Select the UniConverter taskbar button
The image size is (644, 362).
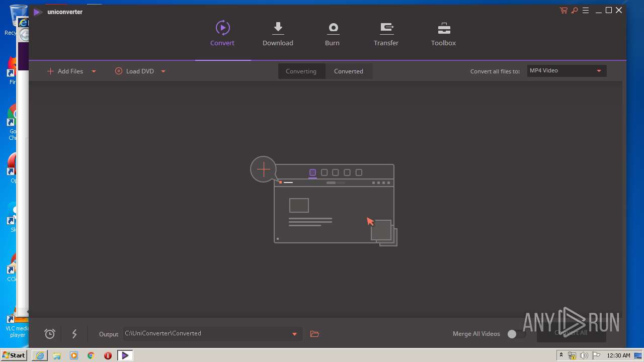point(125,355)
